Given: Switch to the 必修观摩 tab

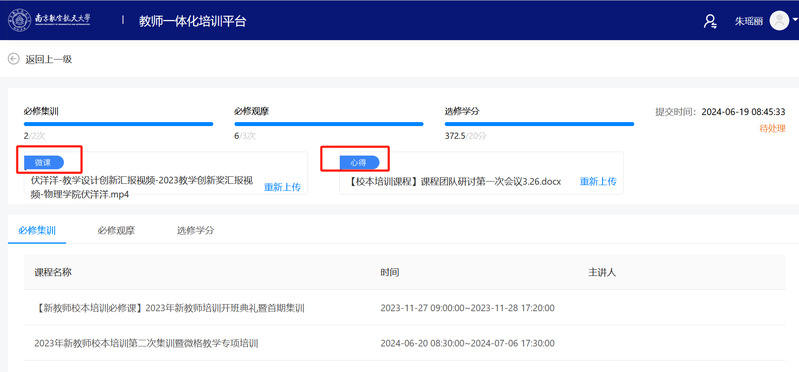Looking at the screenshot, I should 116,230.
